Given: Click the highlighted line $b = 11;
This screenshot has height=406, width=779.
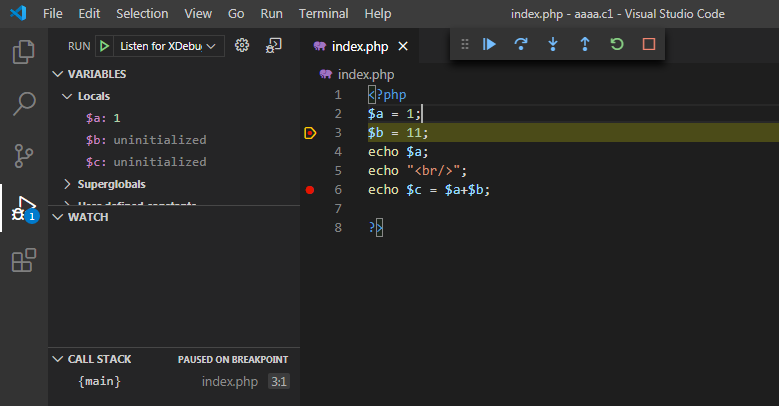Looking at the screenshot, I should pyautogui.click(x=398, y=133).
